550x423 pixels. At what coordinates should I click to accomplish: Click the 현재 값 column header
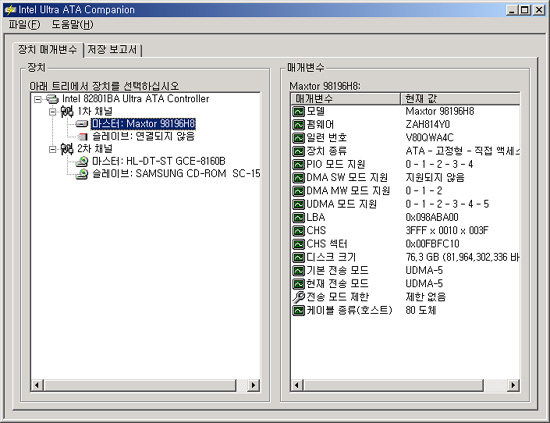coord(460,99)
